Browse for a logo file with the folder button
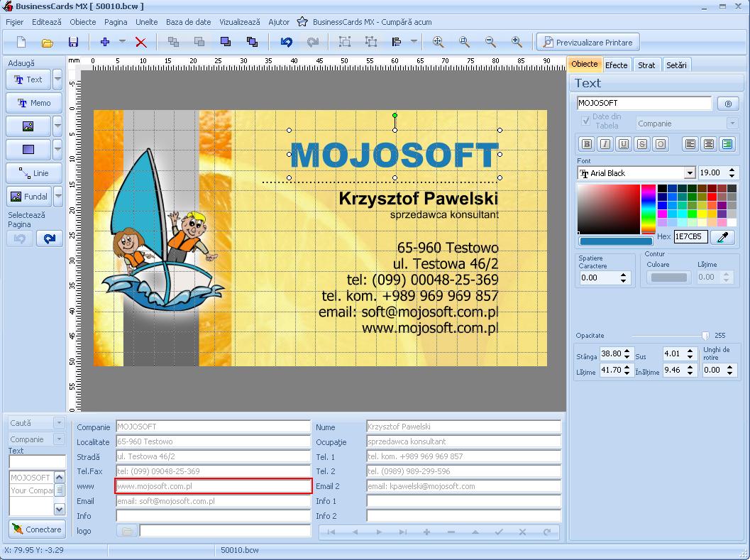 127,531
